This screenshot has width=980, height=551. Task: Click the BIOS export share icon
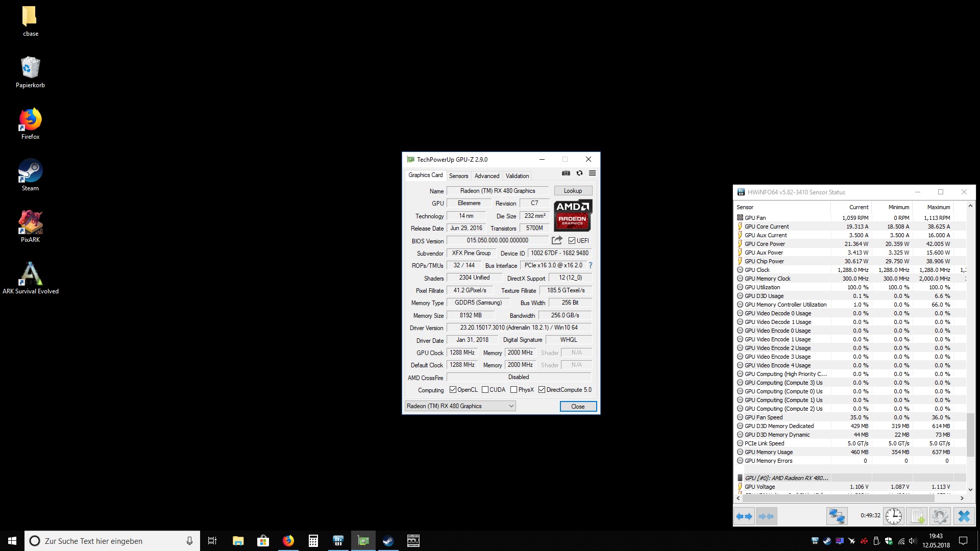(557, 240)
